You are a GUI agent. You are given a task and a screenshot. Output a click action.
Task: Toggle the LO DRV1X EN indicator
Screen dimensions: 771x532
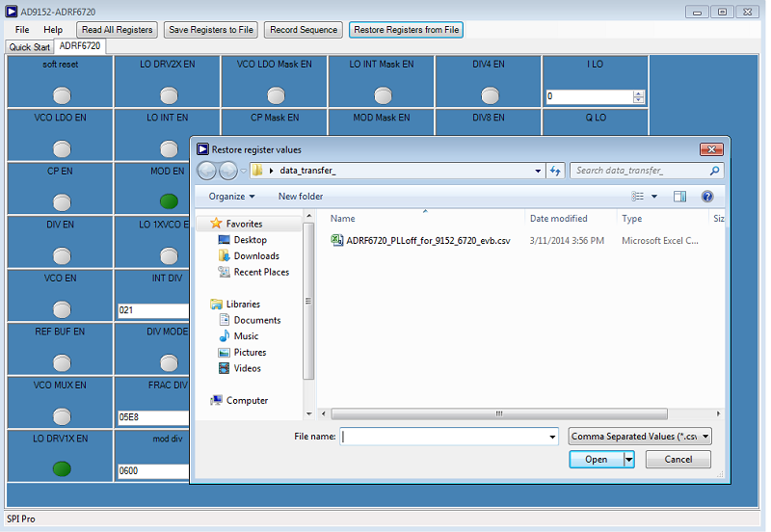[x=62, y=469]
